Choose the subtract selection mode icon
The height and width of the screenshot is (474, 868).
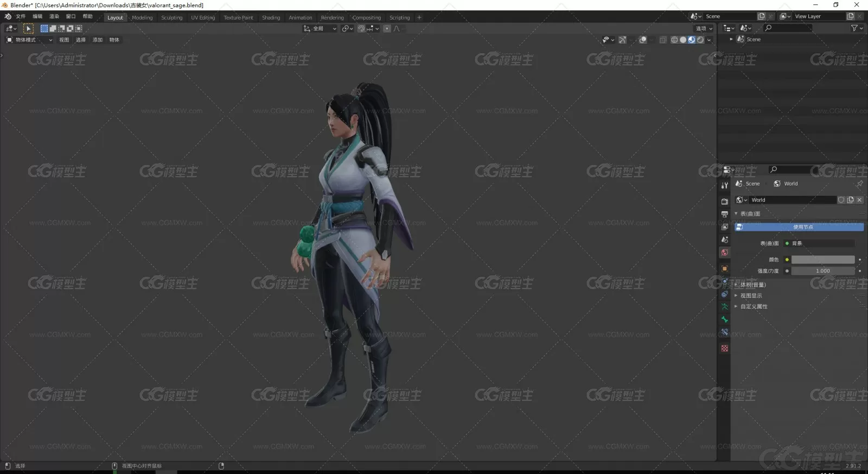tap(61, 28)
